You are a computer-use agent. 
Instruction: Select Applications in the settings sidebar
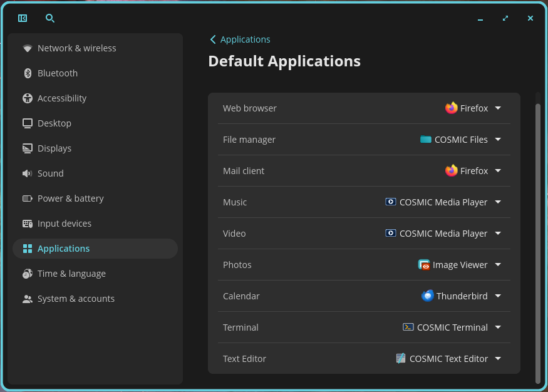65,248
